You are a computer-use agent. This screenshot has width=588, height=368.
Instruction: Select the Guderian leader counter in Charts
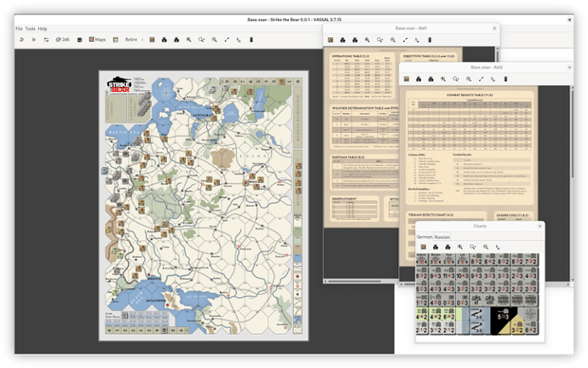click(x=422, y=259)
